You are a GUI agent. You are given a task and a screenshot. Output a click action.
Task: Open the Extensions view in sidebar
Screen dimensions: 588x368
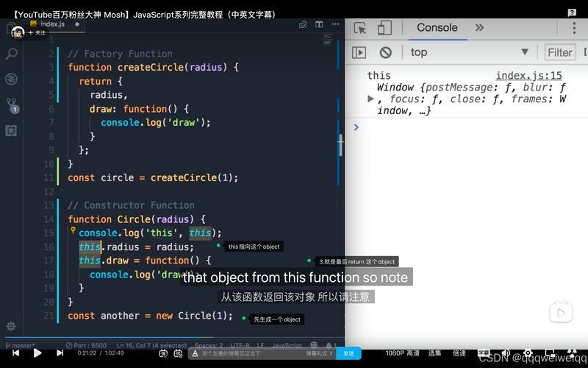11,130
